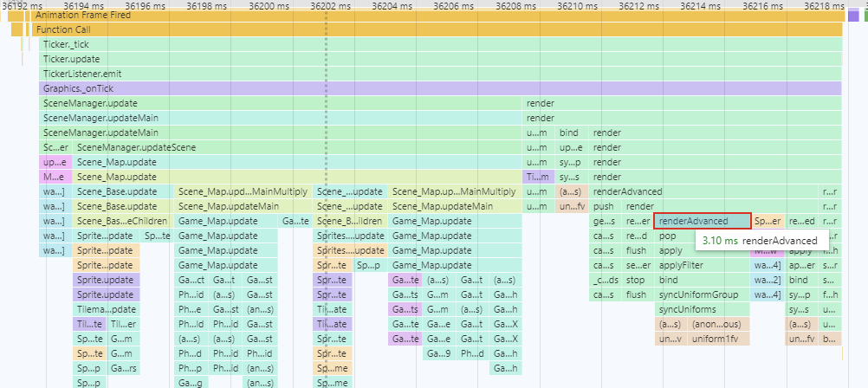Viewport: 868px width, 388px height.
Task: Select the wide renderAdvanced block above push
Action: pyautogui.click(x=703, y=191)
